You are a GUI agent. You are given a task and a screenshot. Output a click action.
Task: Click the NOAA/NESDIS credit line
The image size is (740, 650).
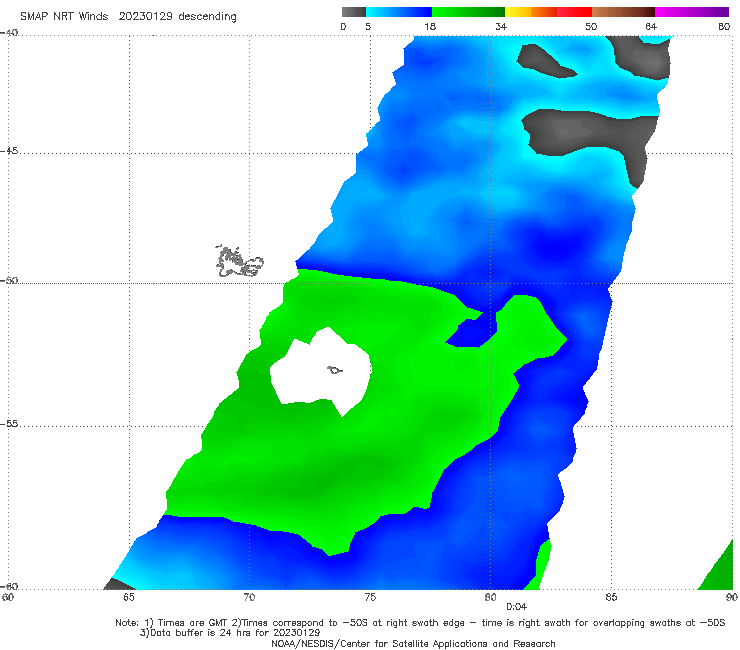point(413,643)
